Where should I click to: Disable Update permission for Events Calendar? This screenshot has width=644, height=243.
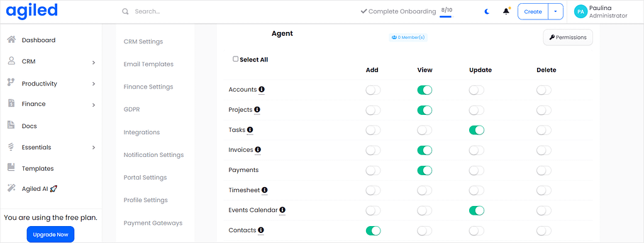(x=477, y=210)
